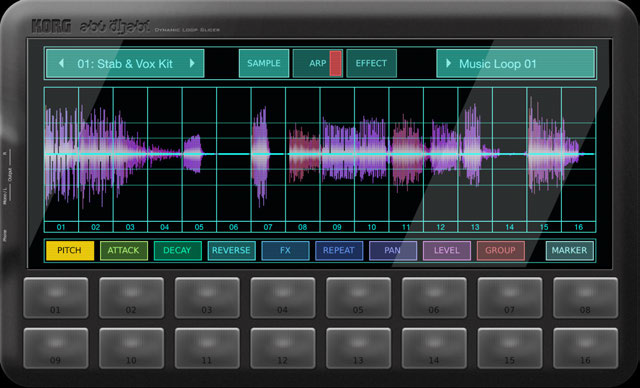
Task: Select waveform slice 04
Action: tap(164, 159)
